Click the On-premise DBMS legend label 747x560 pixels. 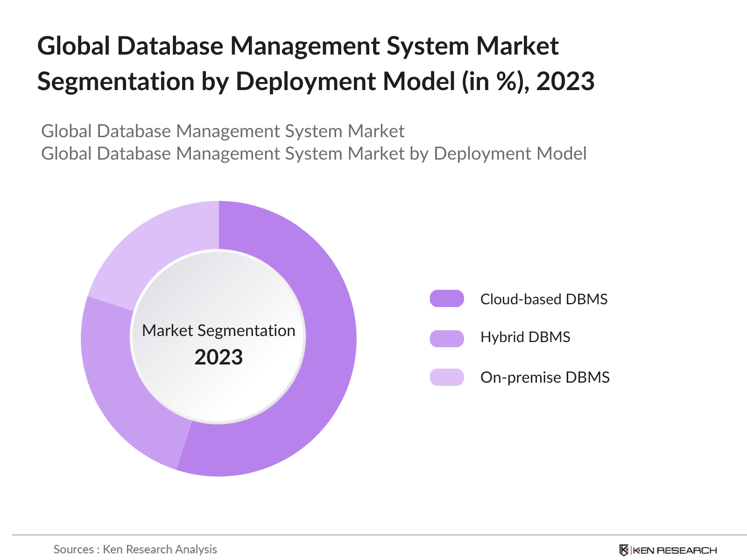pyautogui.click(x=544, y=377)
